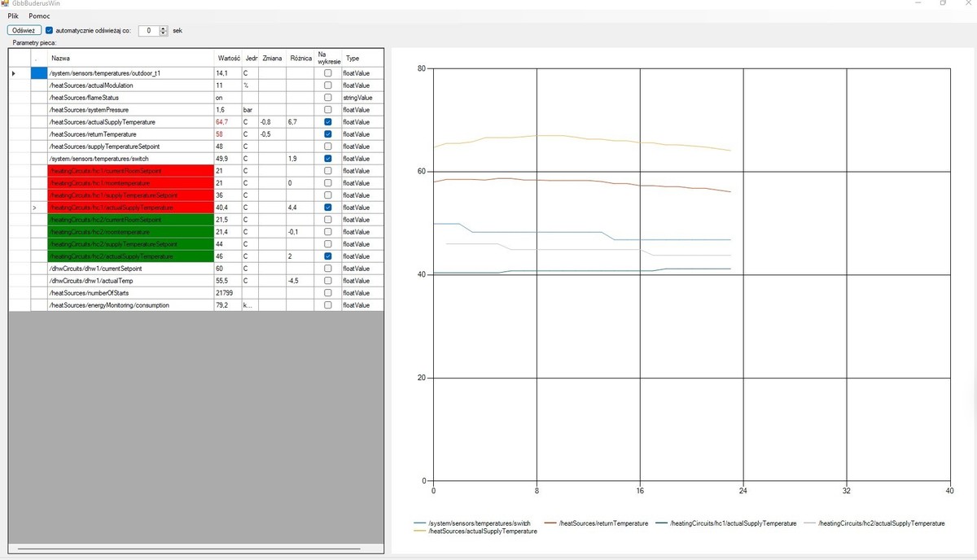Click the horizontal scrollbar below the table
This screenshot has height=560, width=977.
click(195, 549)
